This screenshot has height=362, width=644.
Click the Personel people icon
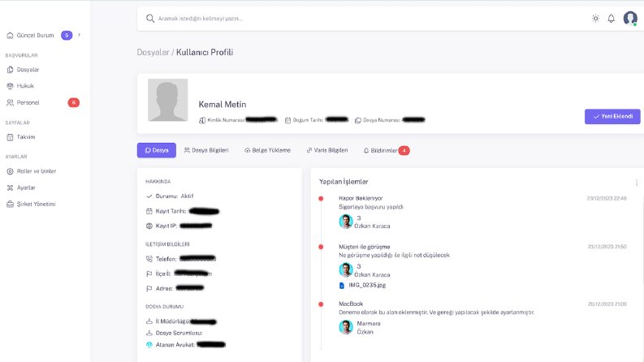click(10, 102)
